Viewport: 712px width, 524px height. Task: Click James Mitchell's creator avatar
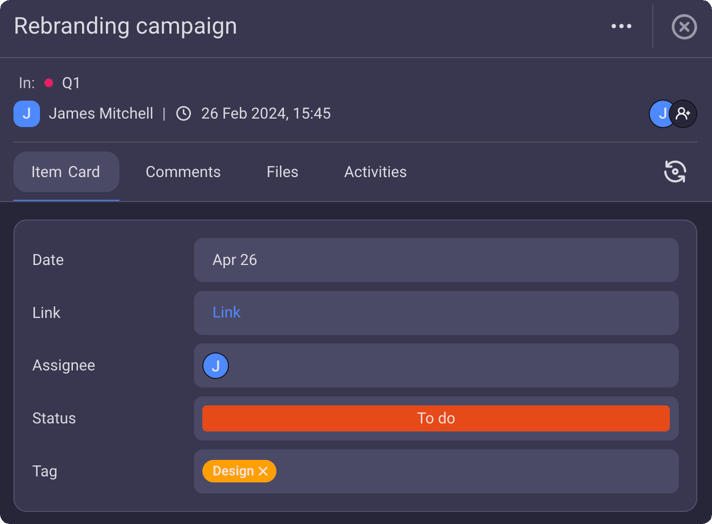click(27, 114)
